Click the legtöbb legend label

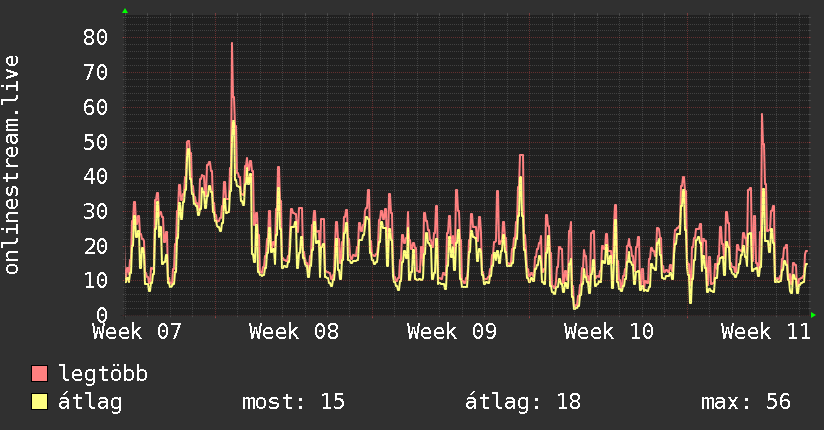tap(103, 374)
